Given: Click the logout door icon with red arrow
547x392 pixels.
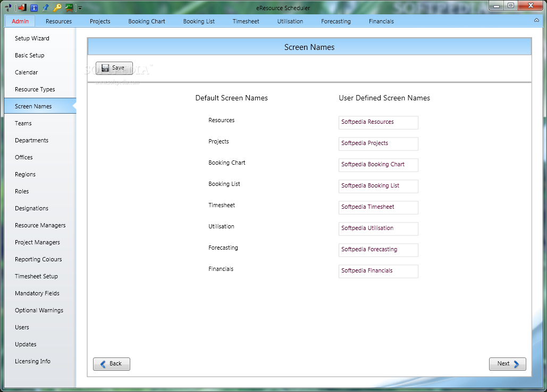Looking at the screenshot, I should coord(22,7).
